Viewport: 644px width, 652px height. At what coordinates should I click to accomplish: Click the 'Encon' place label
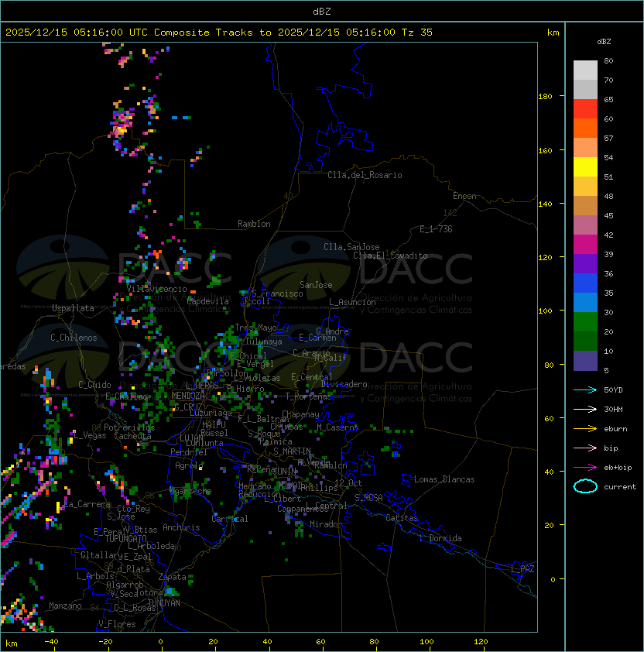(x=464, y=196)
